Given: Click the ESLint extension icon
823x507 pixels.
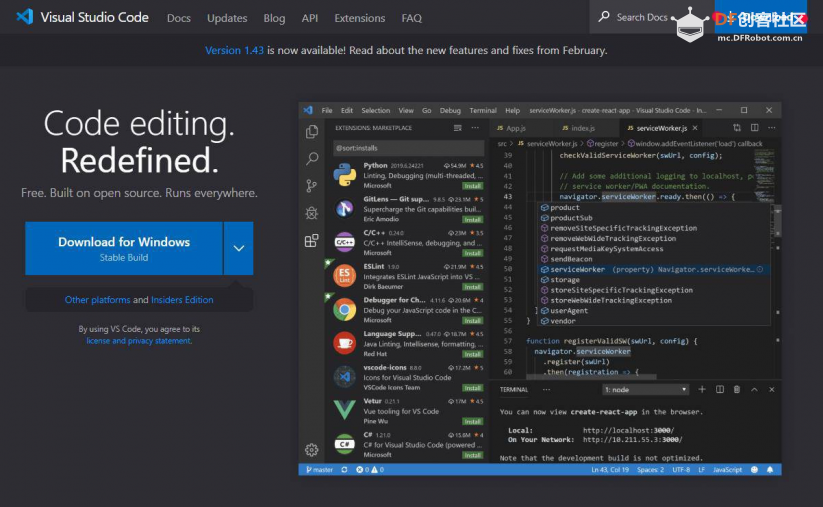Looking at the screenshot, I should [345, 276].
